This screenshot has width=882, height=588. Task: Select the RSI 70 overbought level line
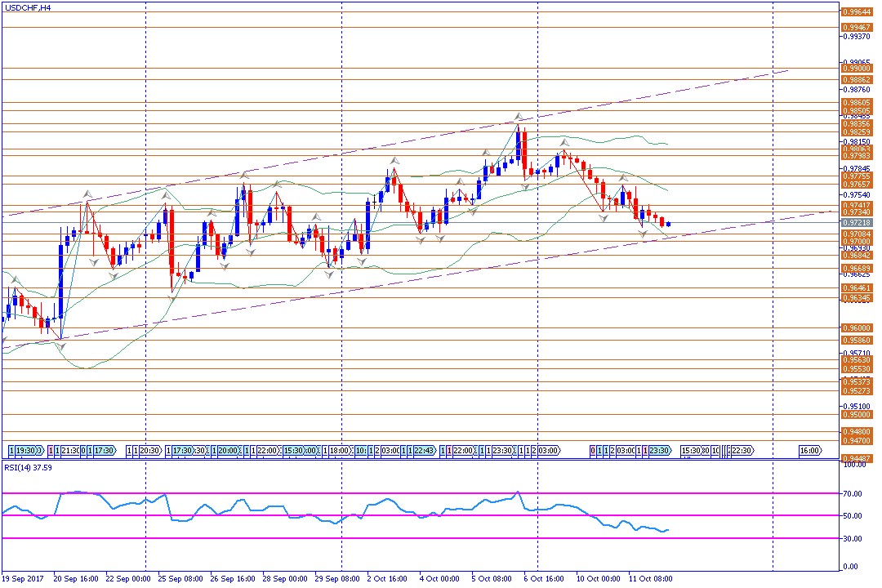pyautogui.click(x=408, y=493)
